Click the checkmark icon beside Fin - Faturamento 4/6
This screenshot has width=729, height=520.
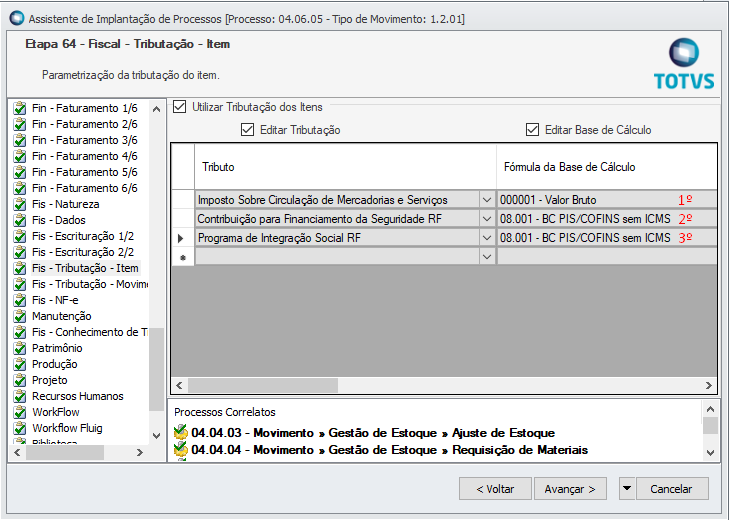pyautogui.click(x=20, y=156)
